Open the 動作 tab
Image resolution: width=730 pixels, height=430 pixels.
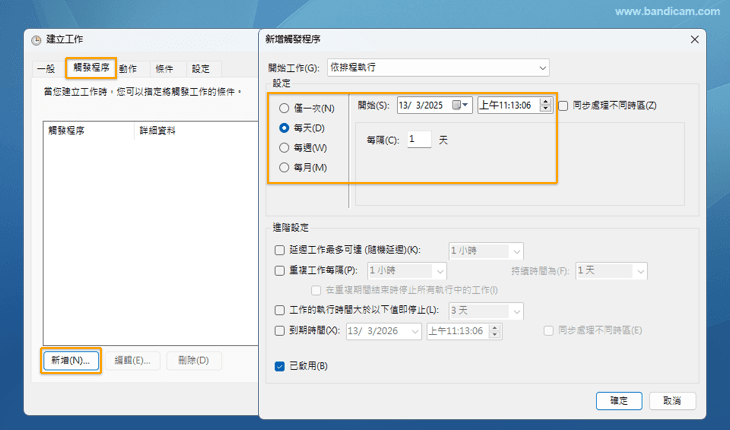coord(128,69)
